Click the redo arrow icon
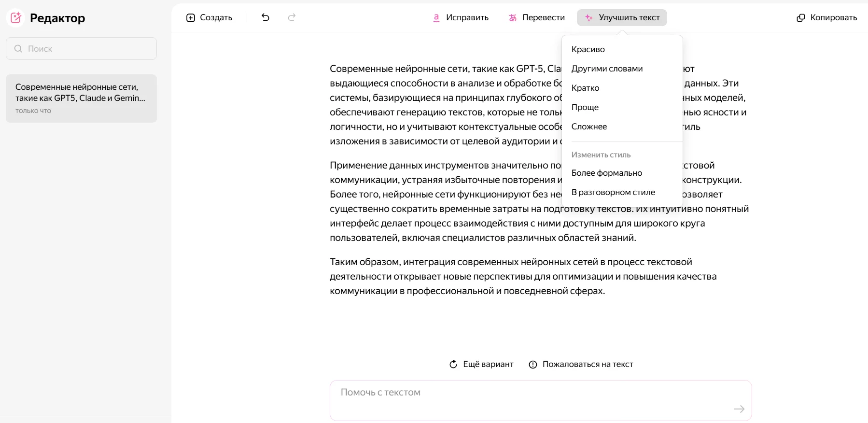Screen dimensions: 868x423 click(292, 17)
